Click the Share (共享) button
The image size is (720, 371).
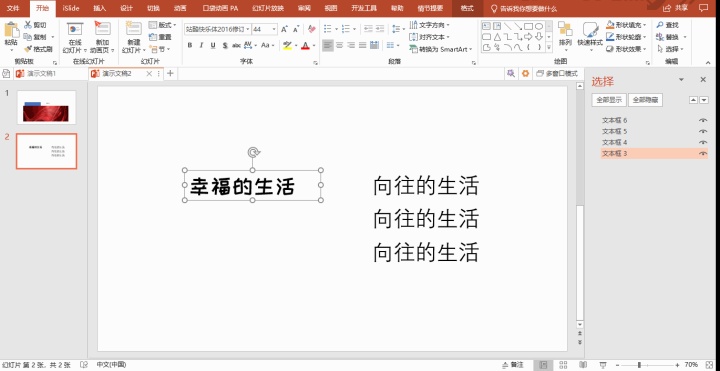[676, 8]
